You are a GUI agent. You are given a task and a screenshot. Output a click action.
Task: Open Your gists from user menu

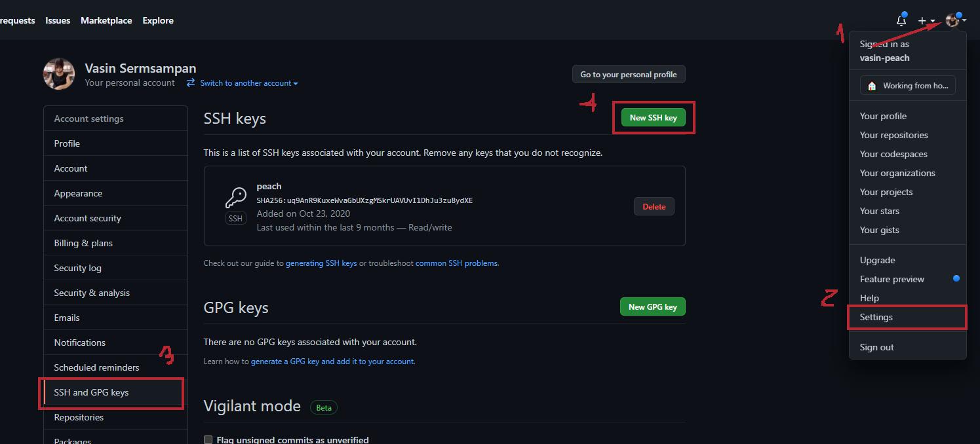907,230
